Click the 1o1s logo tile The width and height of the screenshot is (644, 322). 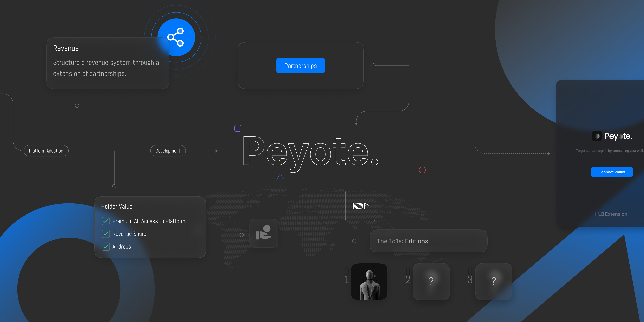[x=360, y=206]
